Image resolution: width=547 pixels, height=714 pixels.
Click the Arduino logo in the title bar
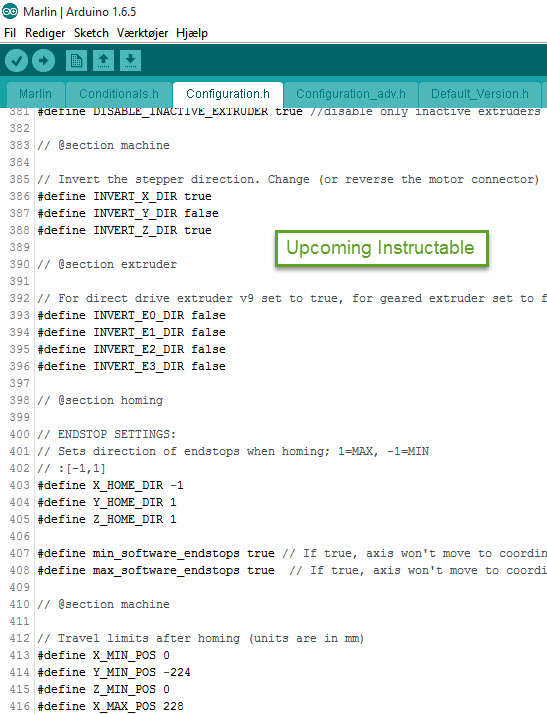point(10,11)
